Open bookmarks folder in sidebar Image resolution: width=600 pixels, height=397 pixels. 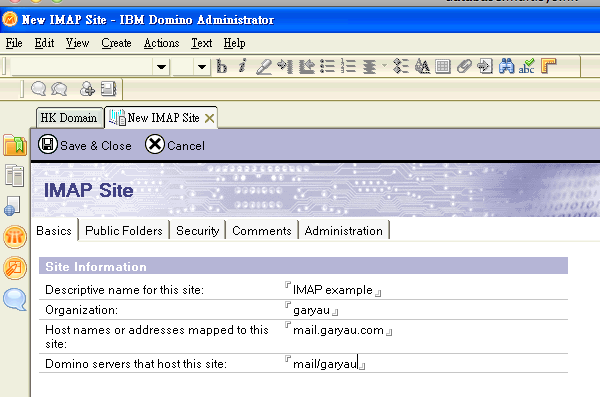click(15, 145)
